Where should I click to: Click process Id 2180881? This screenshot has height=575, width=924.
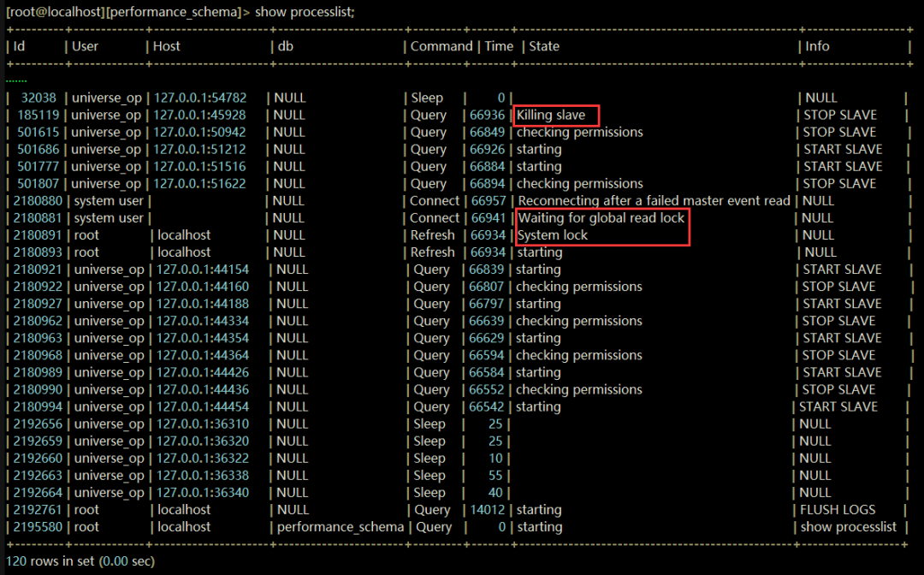click(38, 218)
